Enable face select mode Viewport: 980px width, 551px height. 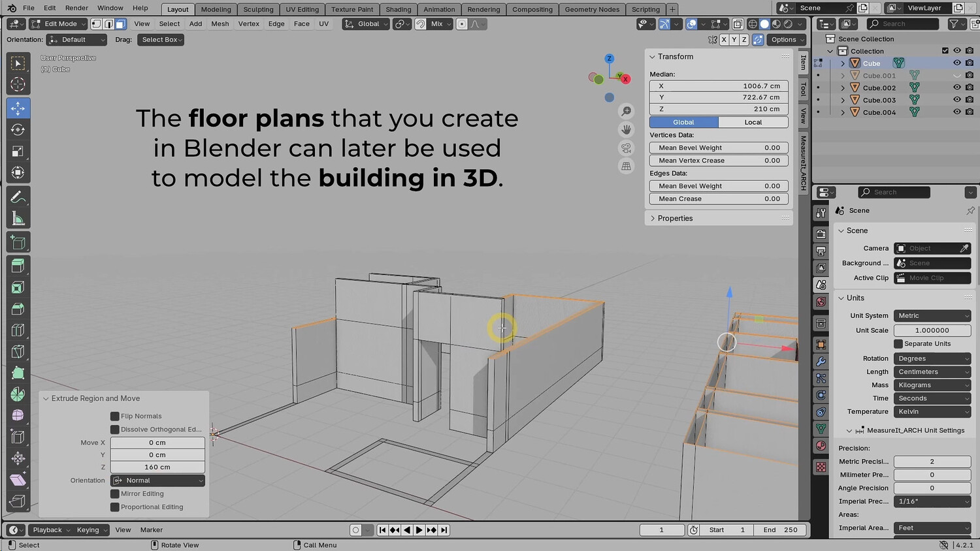click(120, 24)
